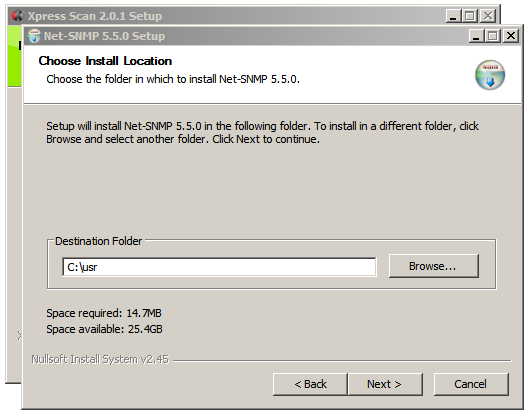Screen dimensions: 527x414
Task: Focus the Destination Folder path field
Action: [x=219, y=267]
